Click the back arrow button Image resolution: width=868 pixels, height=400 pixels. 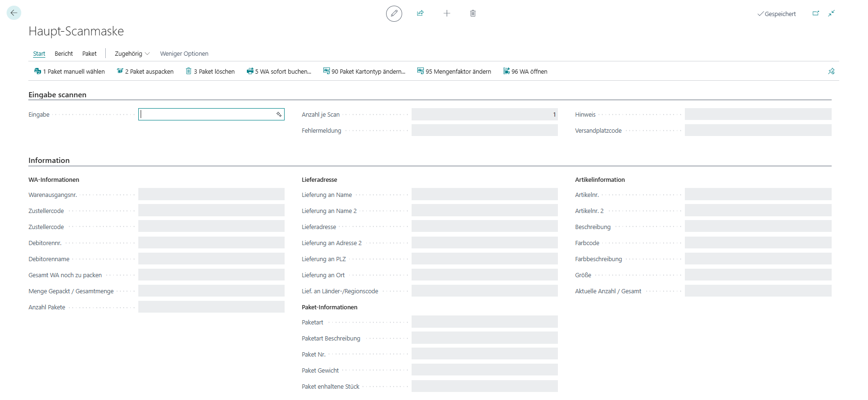click(14, 13)
